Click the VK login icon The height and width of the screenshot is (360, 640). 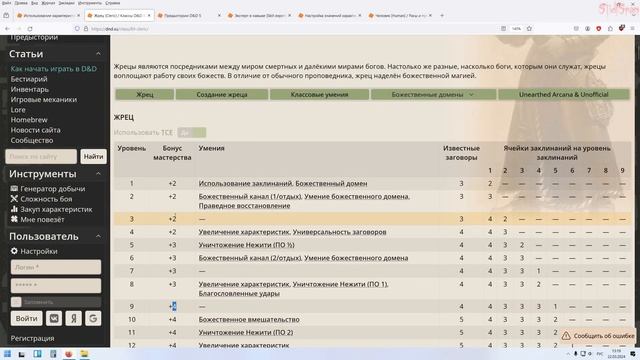click(x=54, y=318)
